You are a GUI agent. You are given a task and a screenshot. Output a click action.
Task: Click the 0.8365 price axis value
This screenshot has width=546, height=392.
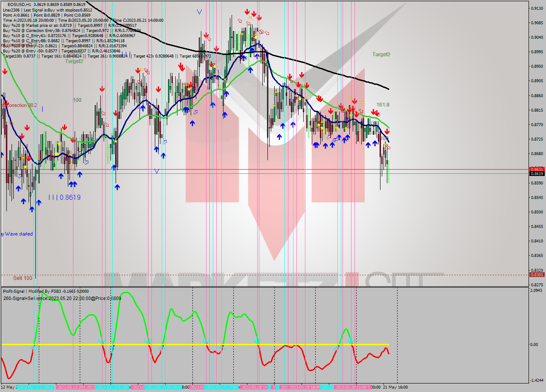537,255
